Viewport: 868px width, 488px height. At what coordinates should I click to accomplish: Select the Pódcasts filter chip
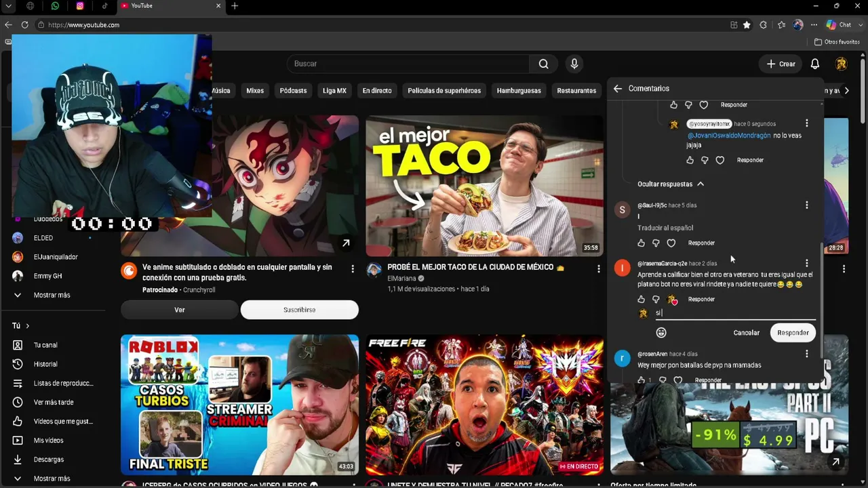click(x=294, y=91)
